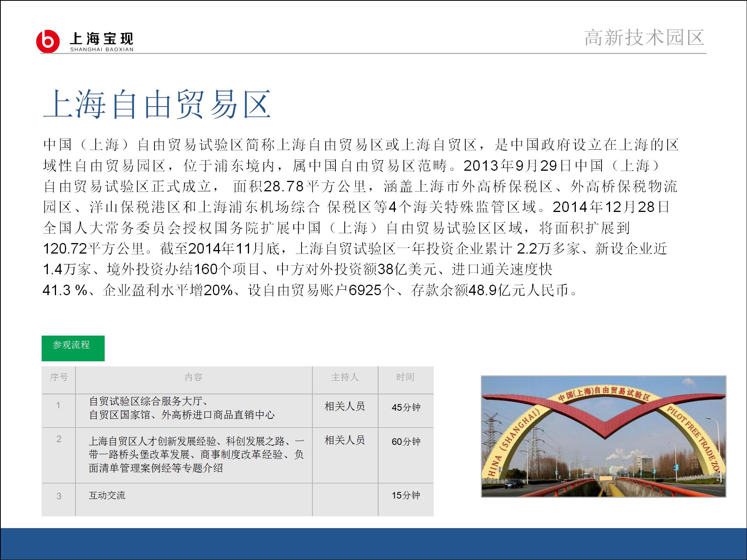Click the SHANGHAI BAOXIAN English subtitle
Viewport: 747px width, 560px height.
tap(102, 49)
